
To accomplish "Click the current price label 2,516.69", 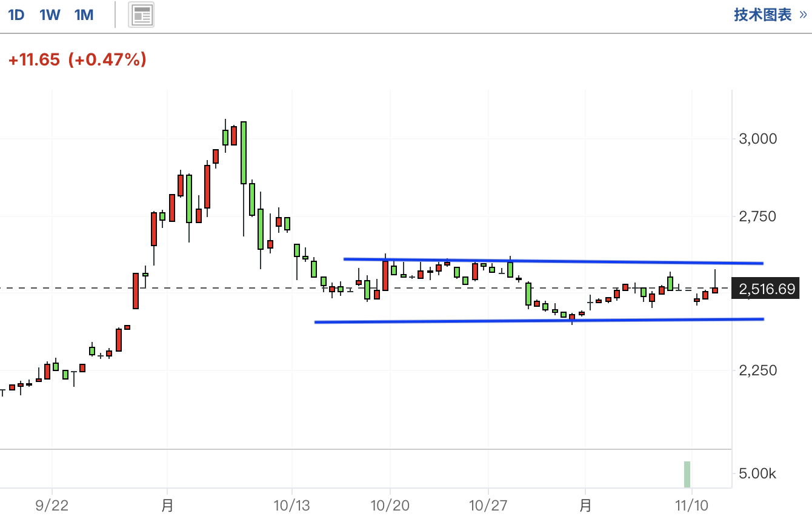I will click(x=767, y=289).
